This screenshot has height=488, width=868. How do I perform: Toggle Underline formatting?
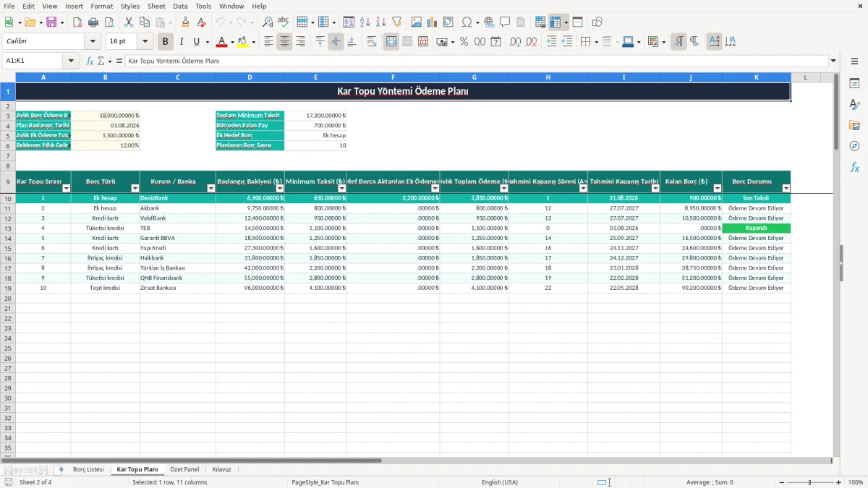pos(197,42)
